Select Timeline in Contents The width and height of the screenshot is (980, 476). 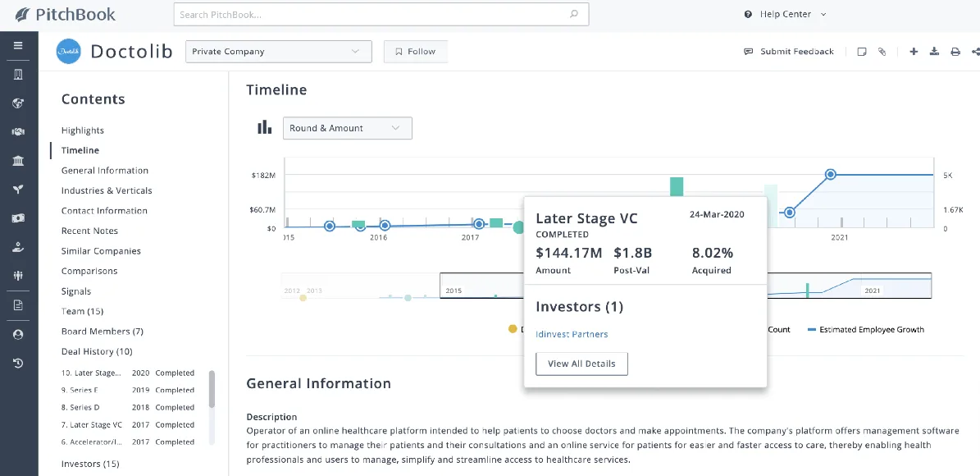coord(80,150)
